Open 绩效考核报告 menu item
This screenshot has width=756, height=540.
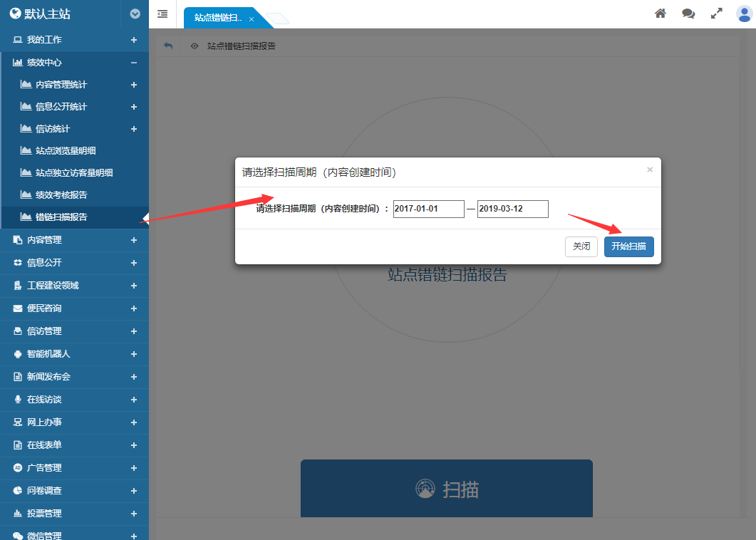click(61, 194)
